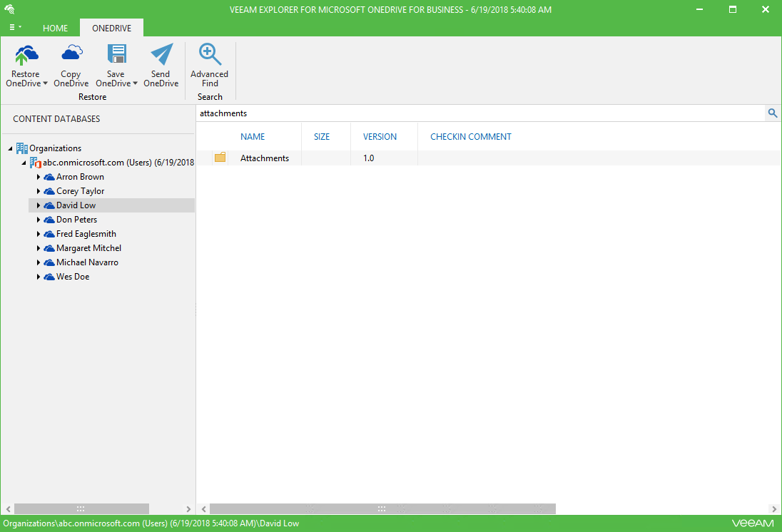Select David Low in the tree

tap(76, 205)
